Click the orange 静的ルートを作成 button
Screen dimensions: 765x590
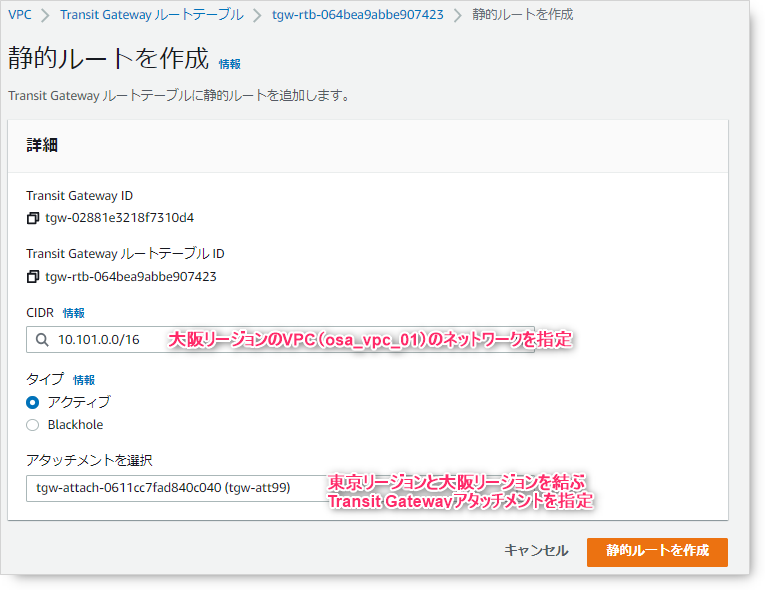point(657,552)
